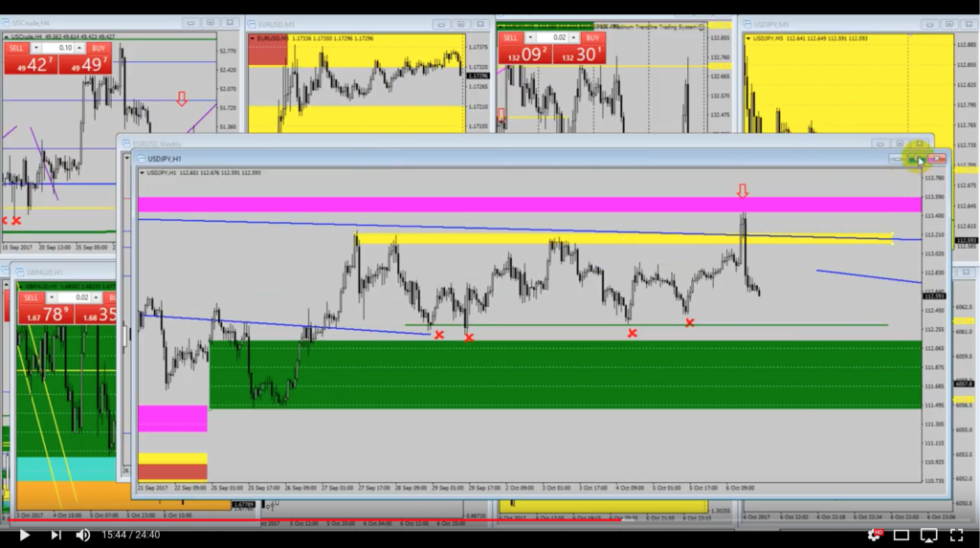This screenshot has height=548, width=980.
Task: Click BUY on the USCrude H4 panel
Action: [x=99, y=48]
